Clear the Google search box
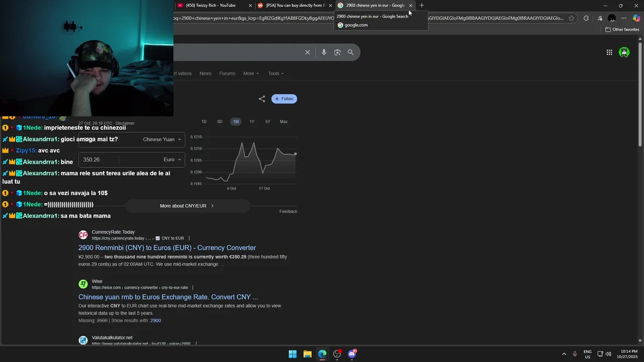The height and width of the screenshot is (362, 644). tap(307, 52)
